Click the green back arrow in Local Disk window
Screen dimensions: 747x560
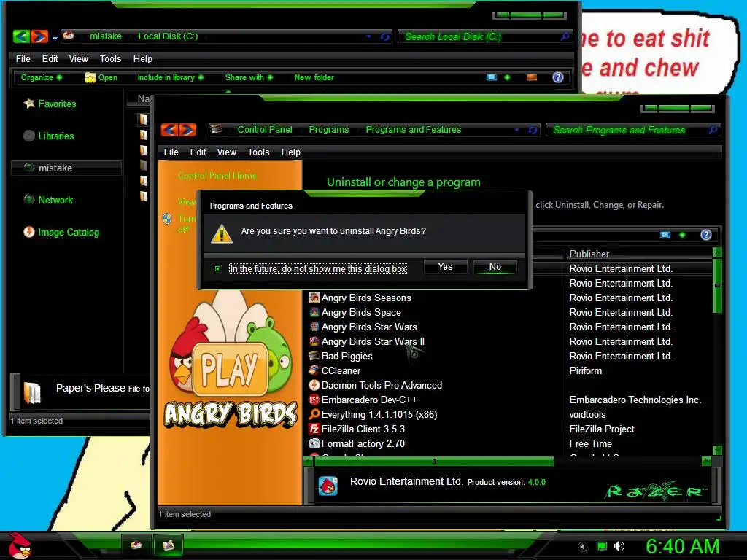[x=21, y=36]
